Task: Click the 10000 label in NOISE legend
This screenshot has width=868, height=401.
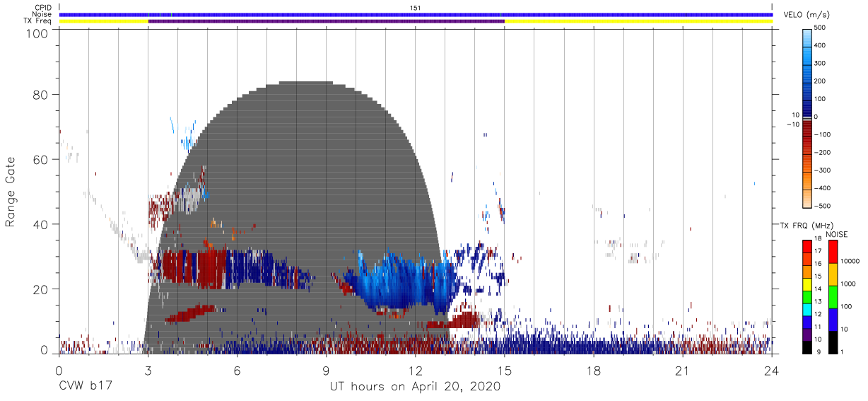Action: coord(850,261)
